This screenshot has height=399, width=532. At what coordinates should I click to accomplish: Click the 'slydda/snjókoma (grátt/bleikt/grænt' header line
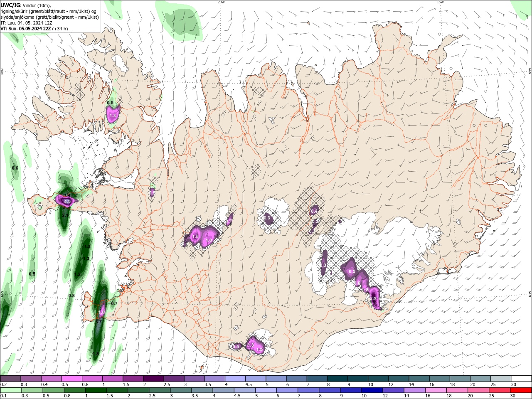(50, 17)
